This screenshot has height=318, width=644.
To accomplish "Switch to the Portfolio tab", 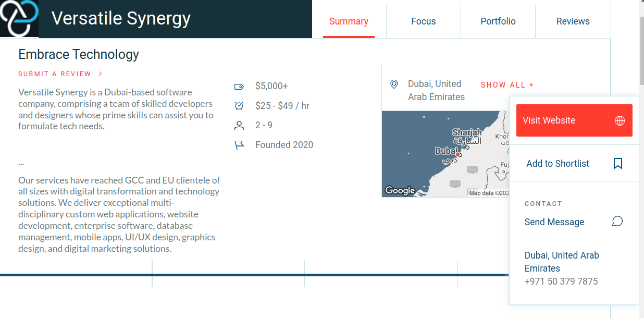I will point(498,21).
